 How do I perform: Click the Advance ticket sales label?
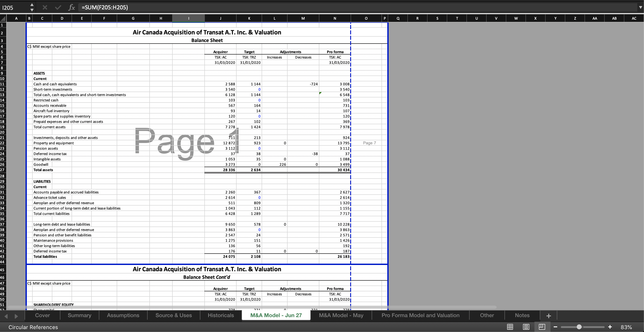point(49,198)
